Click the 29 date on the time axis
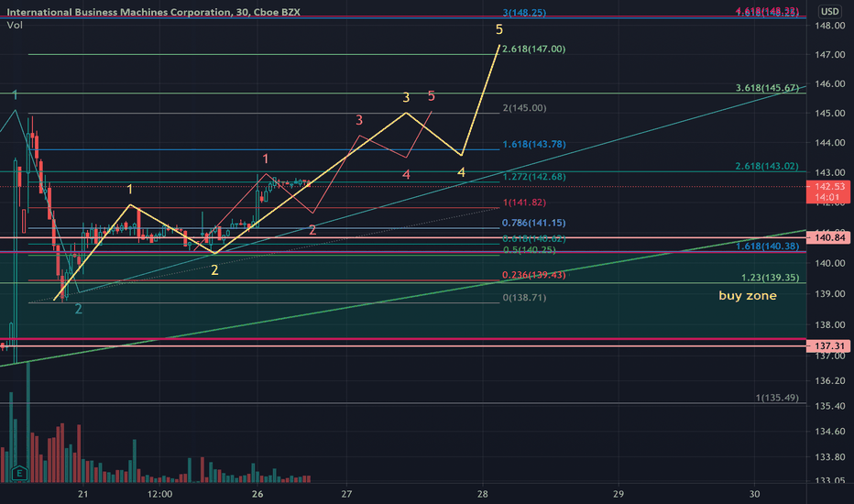 (619, 494)
